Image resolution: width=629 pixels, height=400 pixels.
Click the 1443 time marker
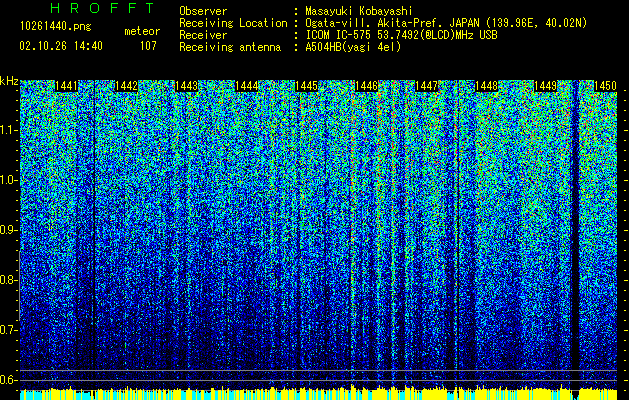186,86
